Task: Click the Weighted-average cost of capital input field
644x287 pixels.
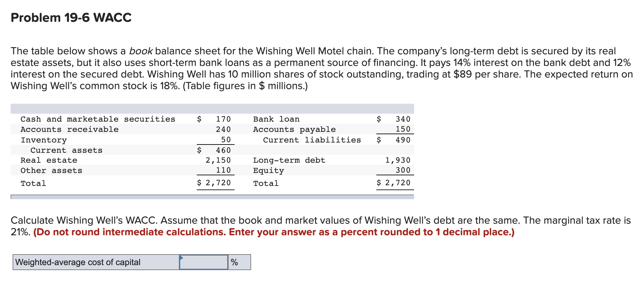Action: coord(204,262)
